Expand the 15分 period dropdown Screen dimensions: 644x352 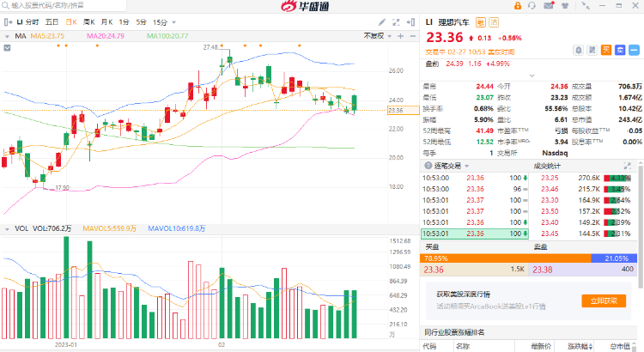163,21
